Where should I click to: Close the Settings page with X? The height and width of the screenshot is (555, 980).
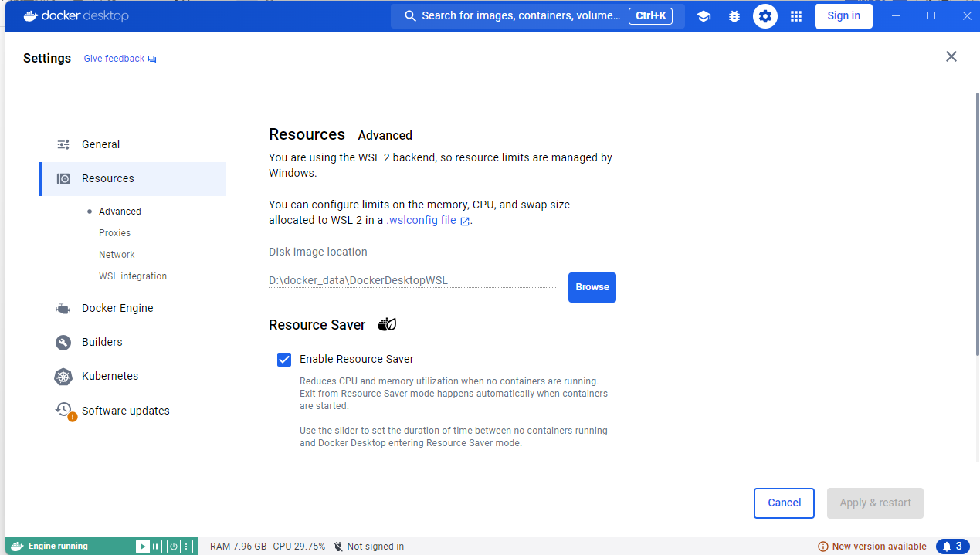[x=951, y=56]
